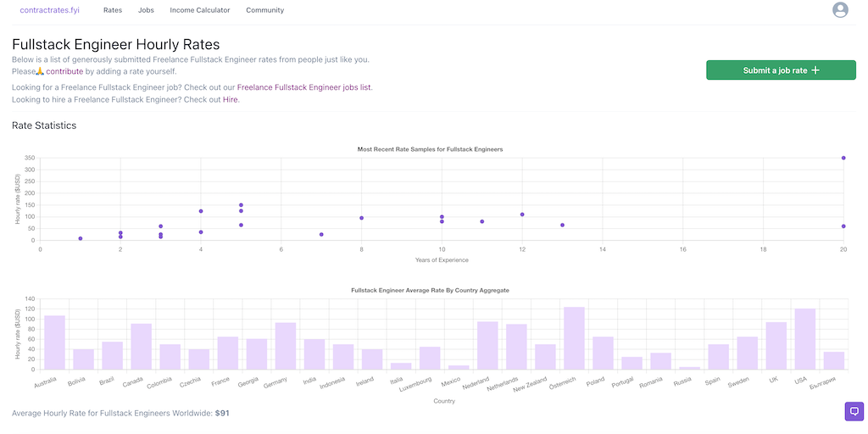The image size is (868, 434).
Task: Open the Community page
Action: [x=264, y=10]
